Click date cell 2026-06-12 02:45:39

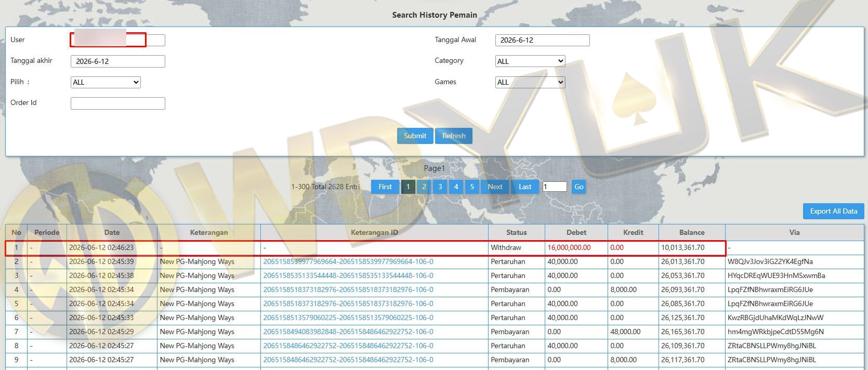101,261
